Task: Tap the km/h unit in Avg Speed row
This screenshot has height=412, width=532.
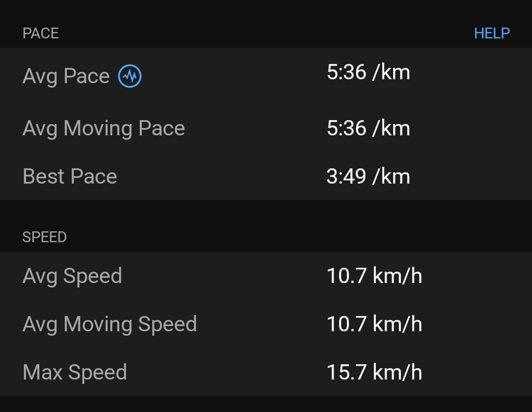Action: (398, 276)
